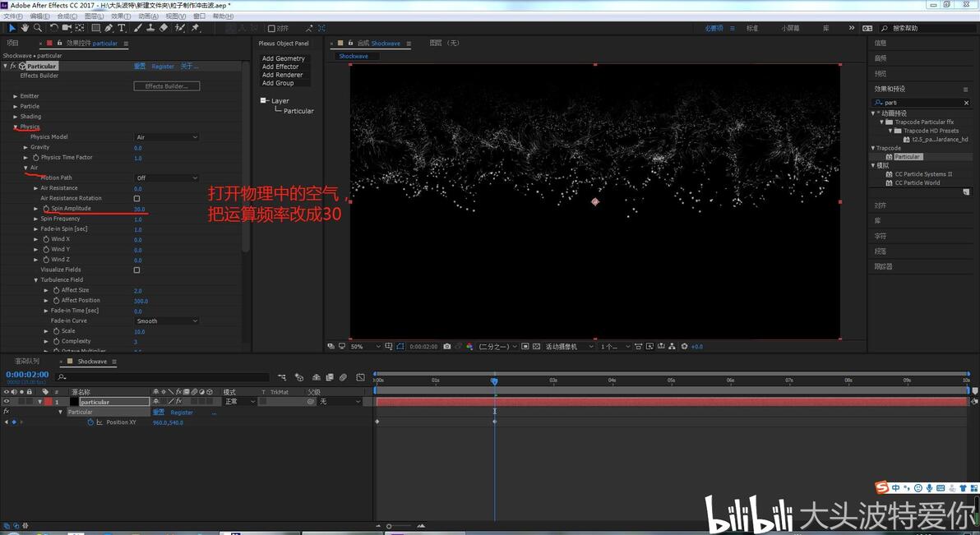This screenshot has height=535, width=980.
Task: Expand the Emitter group
Action: tap(16, 96)
